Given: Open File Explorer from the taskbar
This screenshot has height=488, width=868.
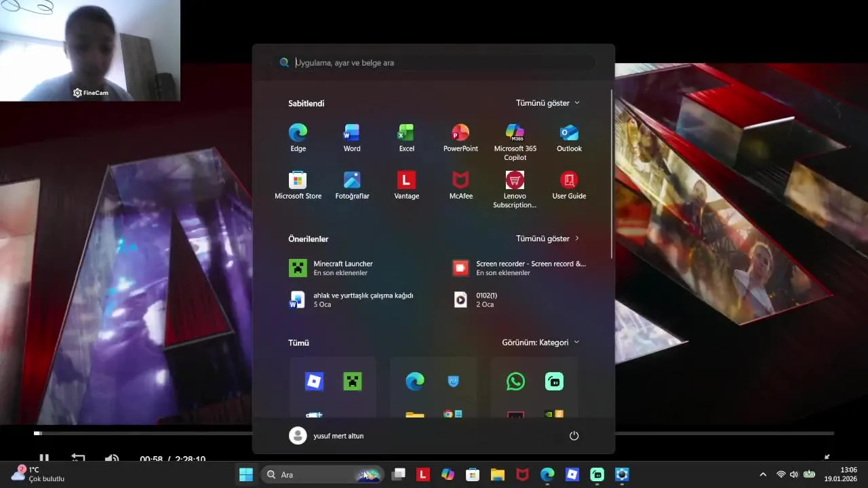Looking at the screenshot, I should [498, 474].
